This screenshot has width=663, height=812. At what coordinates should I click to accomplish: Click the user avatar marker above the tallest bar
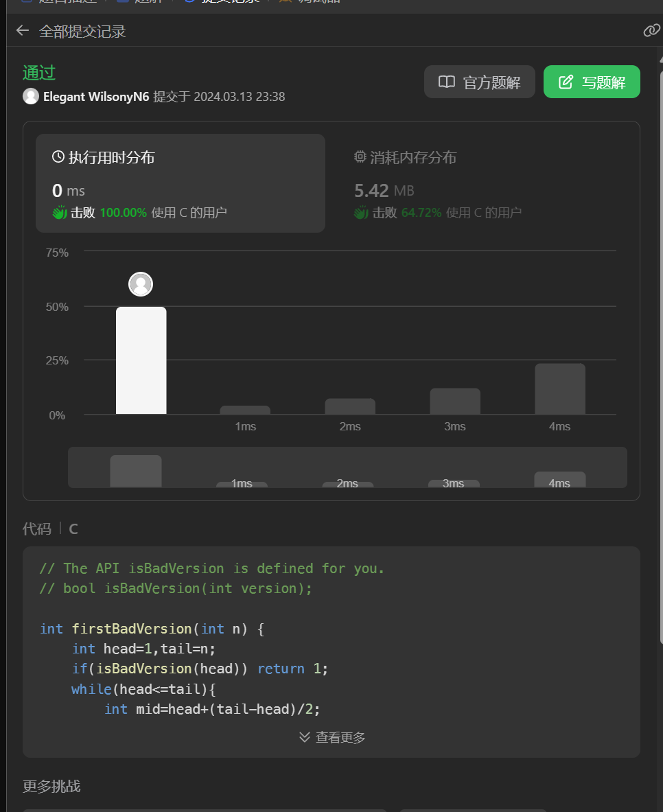pyautogui.click(x=141, y=284)
